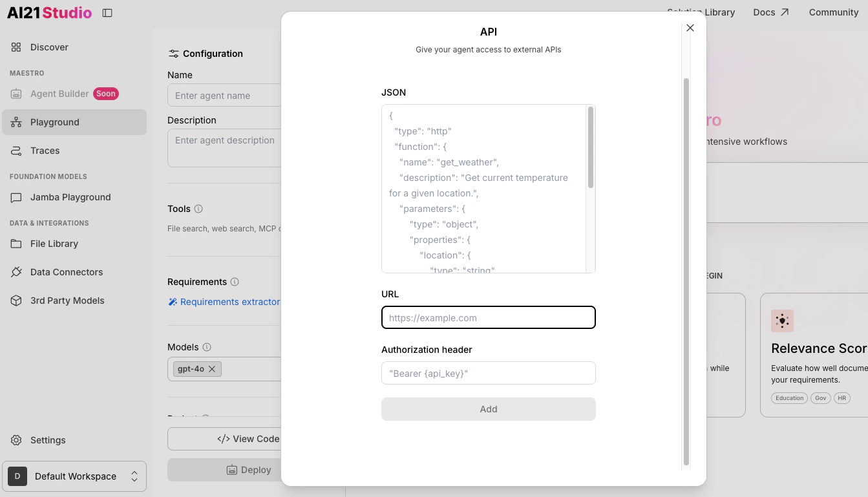The height and width of the screenshot is (497, 868).
Task: Click the Tools section label
Action: (x=179, y=209)
